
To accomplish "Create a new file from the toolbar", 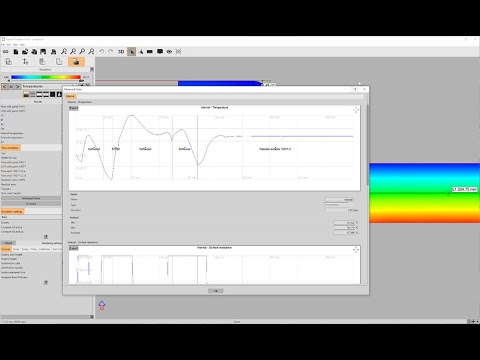I will (x=16, y=52).
